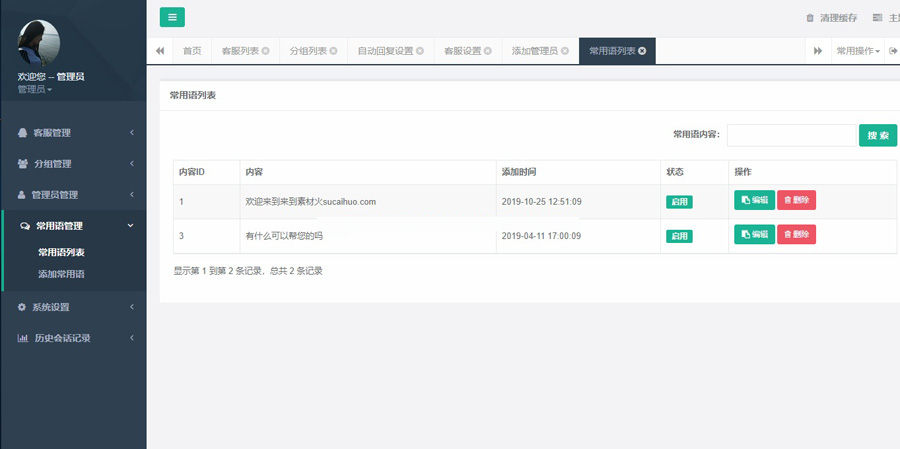Screen dimensions: 900x449
Task: Toggle 启用 status for row ID 1
Action: click(679, 202)
